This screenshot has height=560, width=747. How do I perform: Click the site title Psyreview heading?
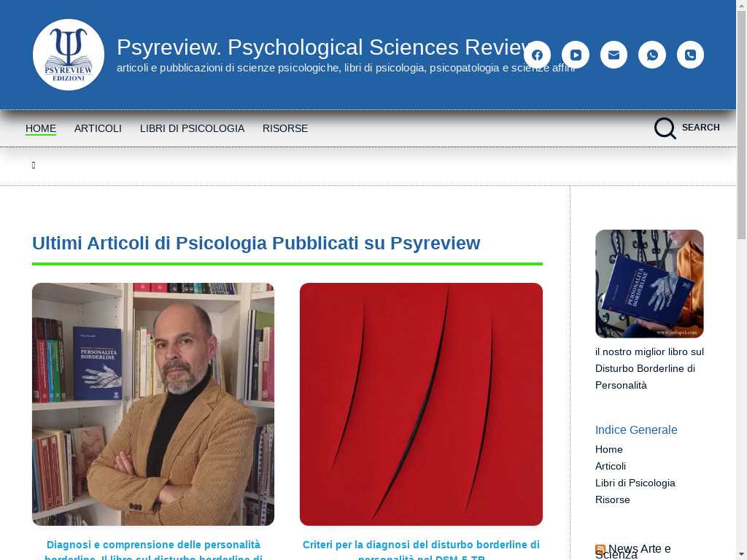pos(321,47)
